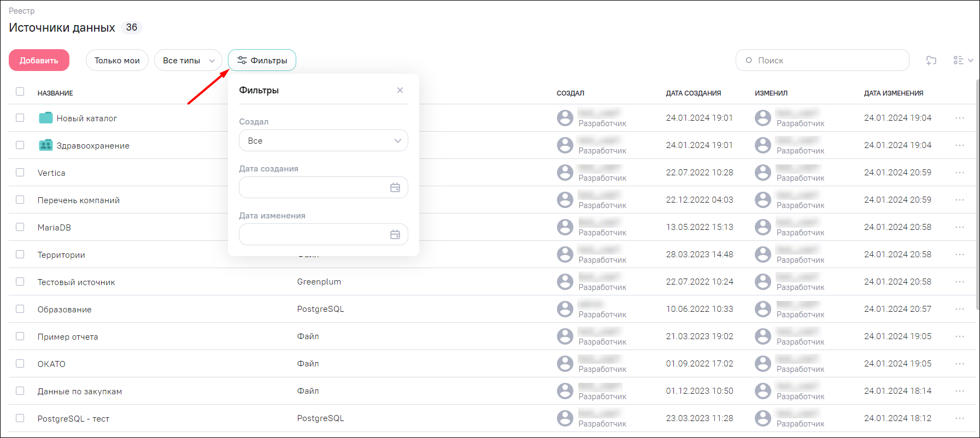
Task: Click the Реестр breadcrumb link
Action: [x=22, y=11]
